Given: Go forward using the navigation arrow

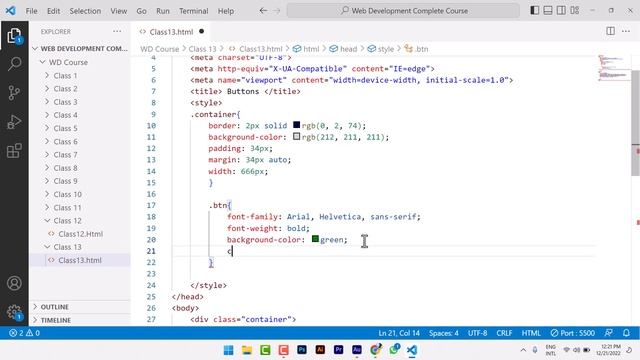Looking at the screenshot, I should tap(277, 11).
